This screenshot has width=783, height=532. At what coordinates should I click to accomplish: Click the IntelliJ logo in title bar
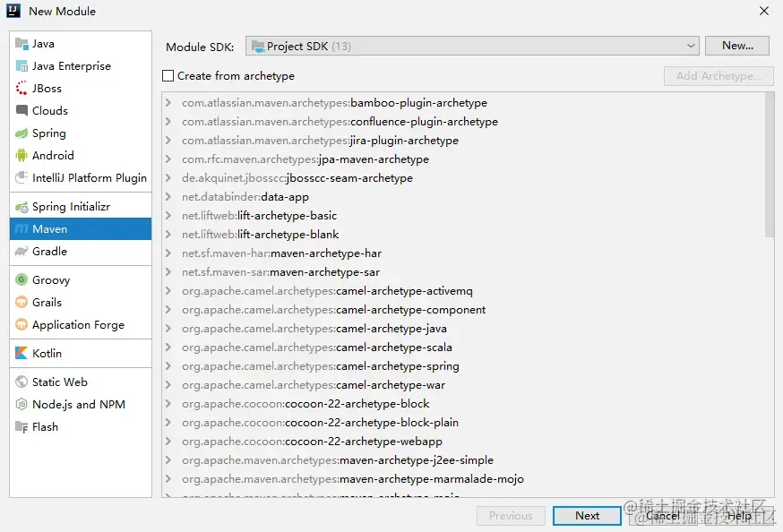[x=13, y=11]
